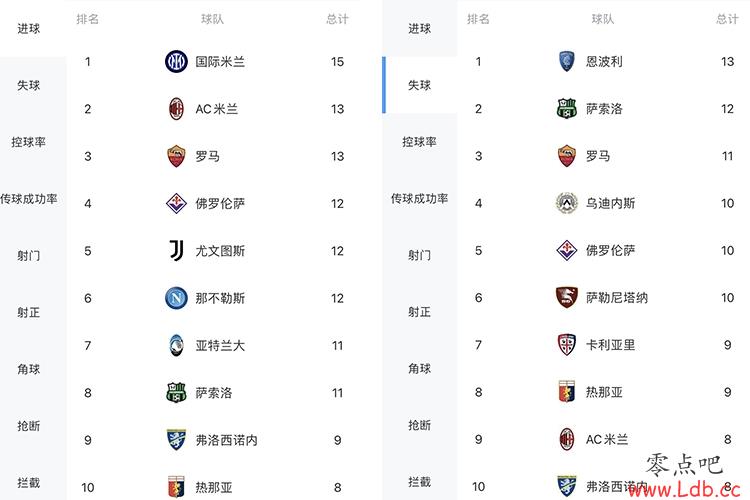Open 国际米兰 team name link
Viewport: 750px width, 500px height.
(x=220, y=62)
